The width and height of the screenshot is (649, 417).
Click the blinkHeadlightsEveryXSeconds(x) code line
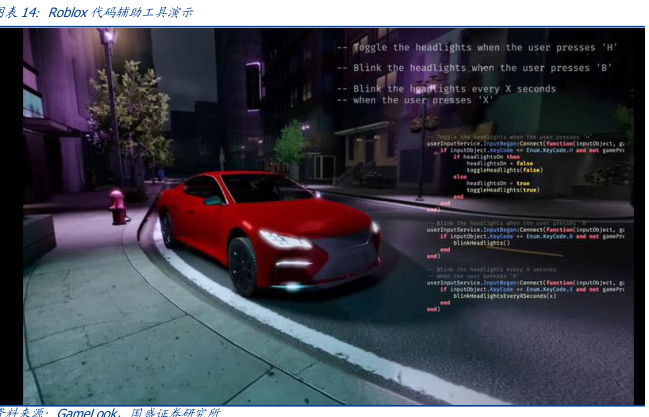pos(505,296)
